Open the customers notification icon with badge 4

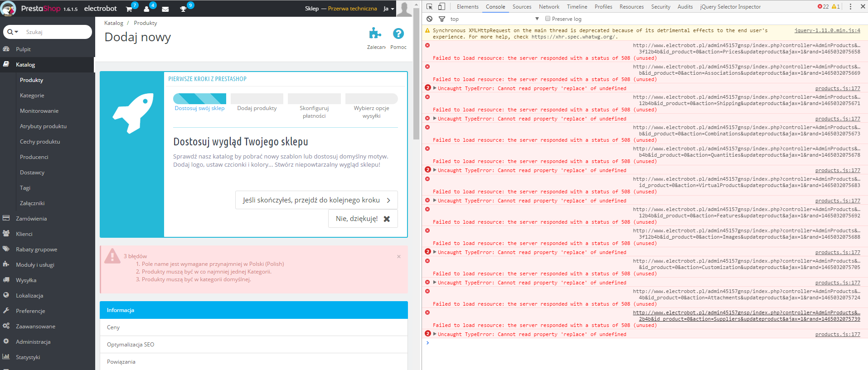pyautogui.click(x=147, y=9)
